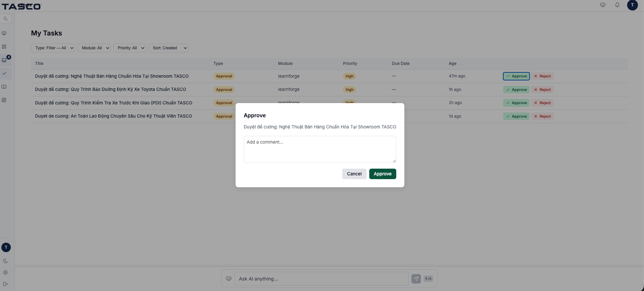Click the T avatar at the sidebar bottom
Image resolution: width=644 pixels, height=291 pixels.
[6, 247]
